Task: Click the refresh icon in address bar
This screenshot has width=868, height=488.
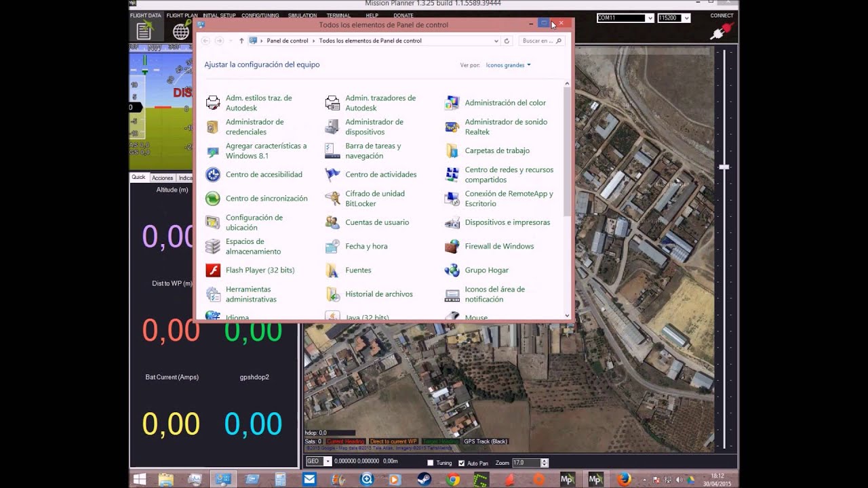Action: point(507,41)
